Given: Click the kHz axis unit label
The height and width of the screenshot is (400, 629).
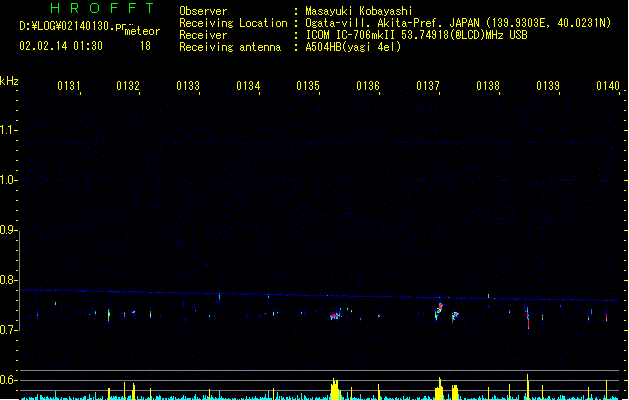Looking at the screenshot, I should (9, 81).
